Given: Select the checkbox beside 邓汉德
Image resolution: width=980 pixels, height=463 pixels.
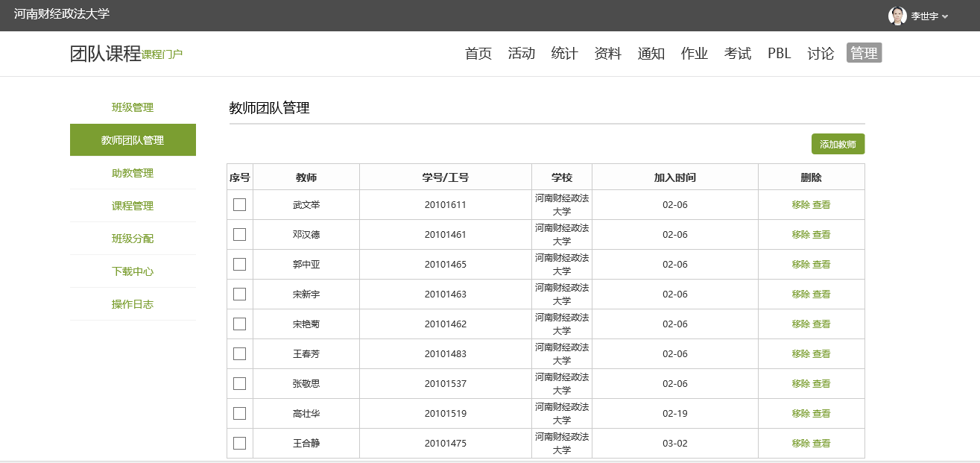Looking at the screenshot, I should [x=239, y=234].
